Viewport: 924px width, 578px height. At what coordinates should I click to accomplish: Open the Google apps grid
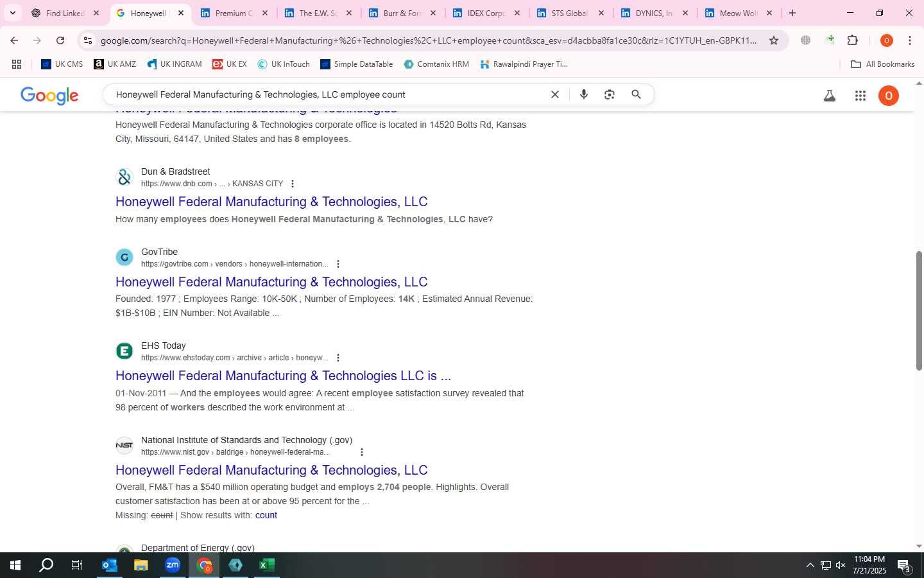[860, 96]
